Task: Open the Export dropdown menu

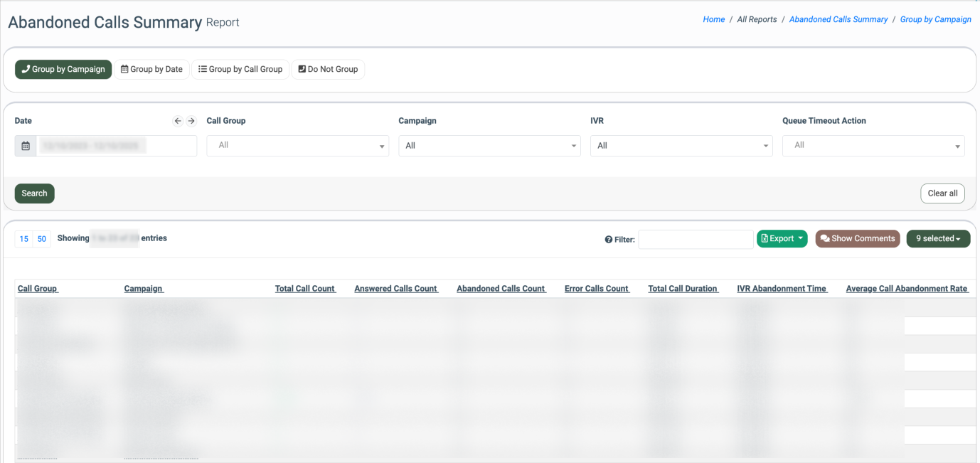Action: pyautogui.click(x=782, y=239)
